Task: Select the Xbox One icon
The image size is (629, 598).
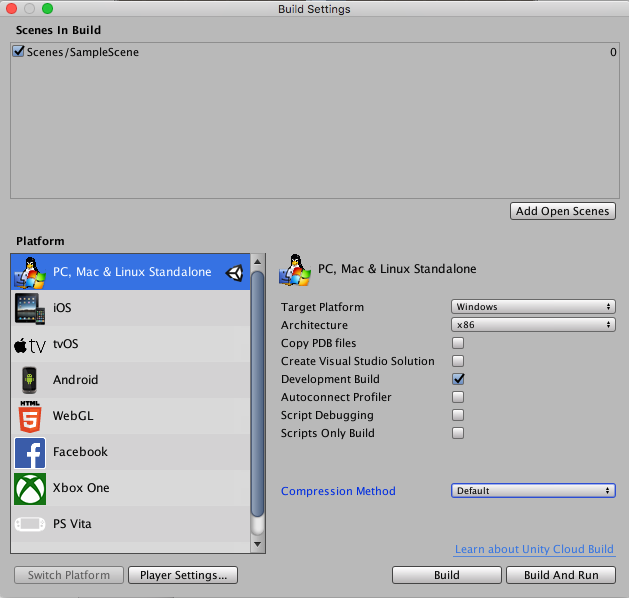Action: pyautogui.click(x=30, y=488)
